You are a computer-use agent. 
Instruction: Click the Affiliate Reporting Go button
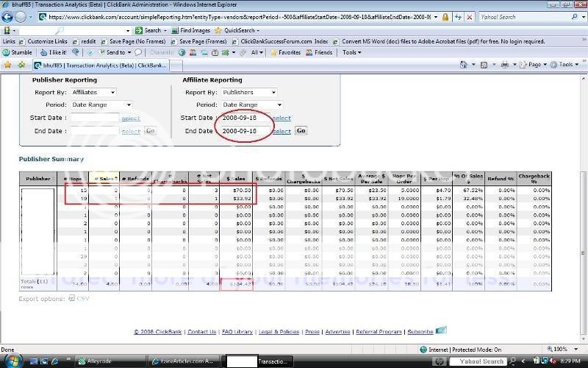(x=301, y=131)
